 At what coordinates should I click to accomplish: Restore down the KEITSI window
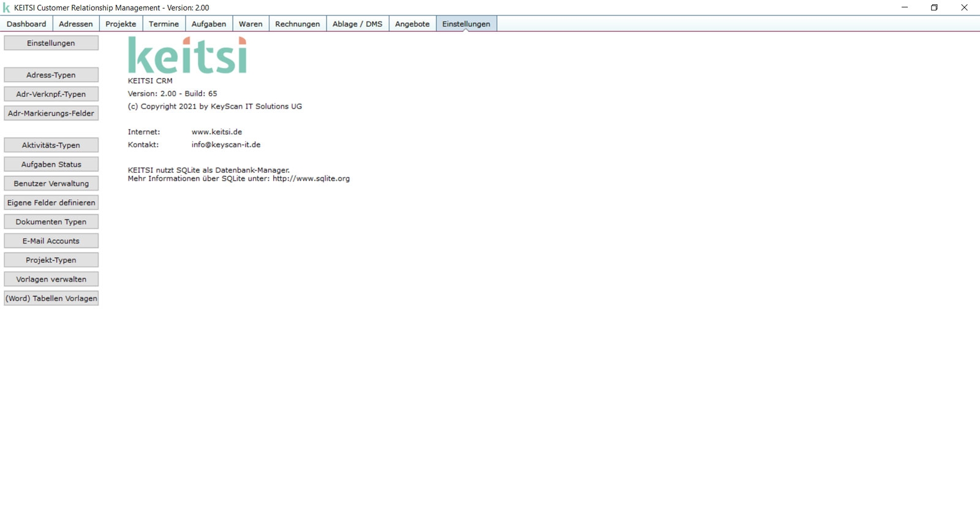[934, 7]
